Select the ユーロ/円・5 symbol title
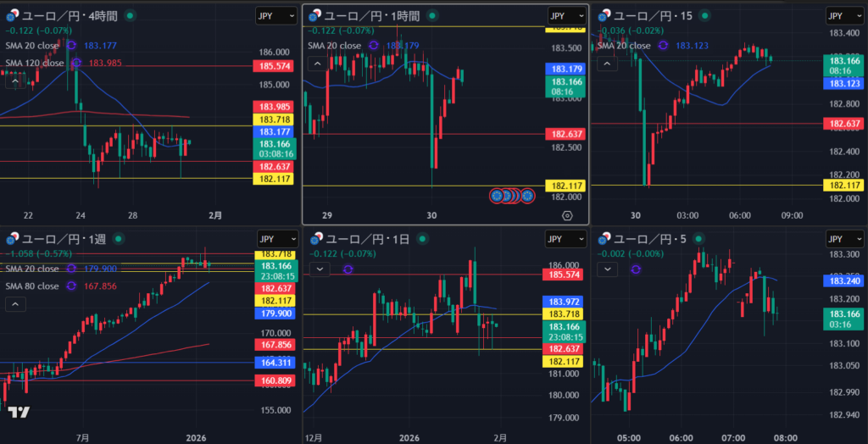The height and width of the screenshot is (444, 868). coord(654,239)
